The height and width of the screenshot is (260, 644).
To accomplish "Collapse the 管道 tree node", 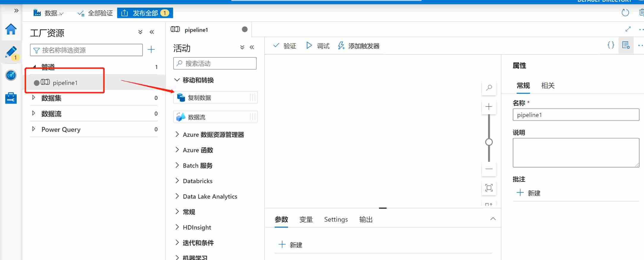I will tap(34, 67).
